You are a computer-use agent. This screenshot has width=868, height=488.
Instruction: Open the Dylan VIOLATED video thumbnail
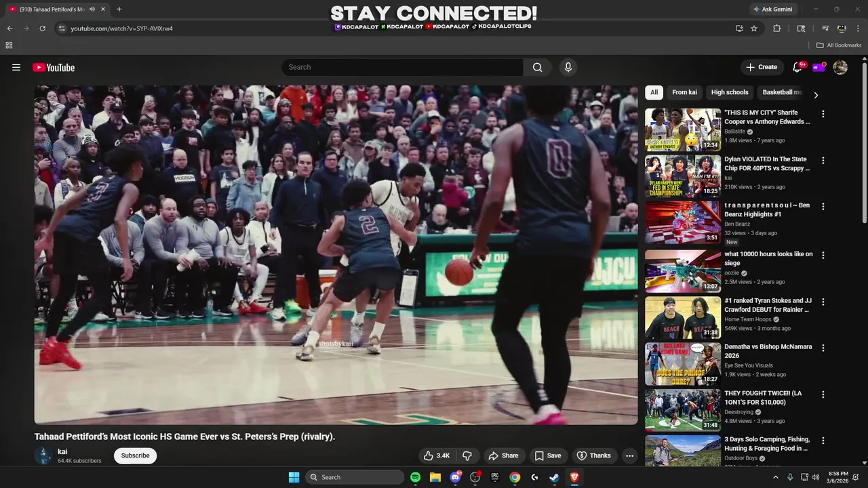[682, 176]
